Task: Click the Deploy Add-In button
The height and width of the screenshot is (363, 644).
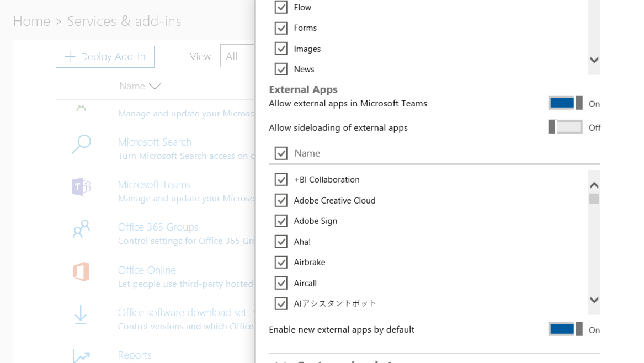Action: click(x=105, y=57)
